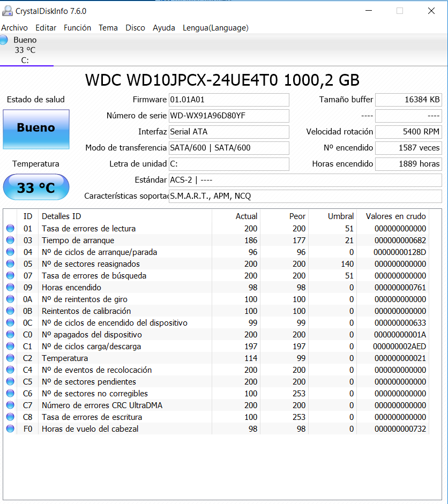
Task: Select raw value 000000000761
Action: (400, 288)
